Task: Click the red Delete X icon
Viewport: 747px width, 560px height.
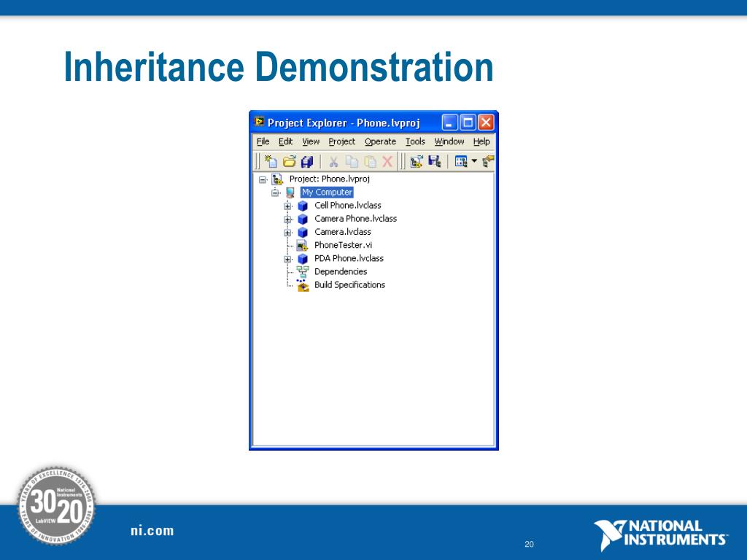Action: [x=388, y=161]
